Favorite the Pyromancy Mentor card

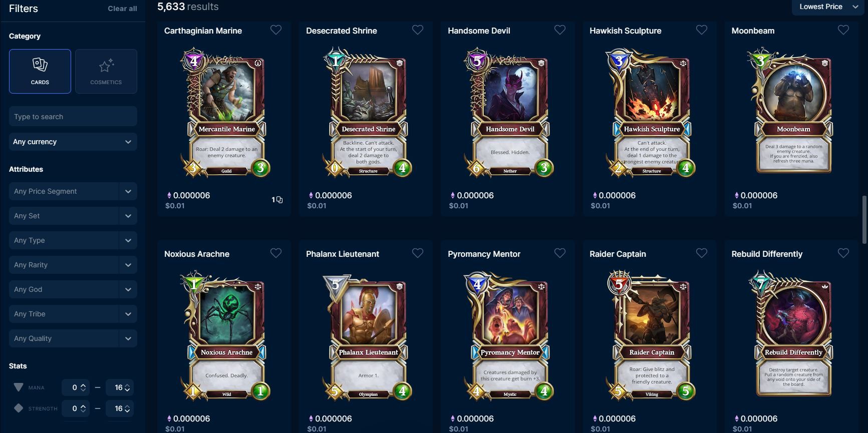(560, 253)
